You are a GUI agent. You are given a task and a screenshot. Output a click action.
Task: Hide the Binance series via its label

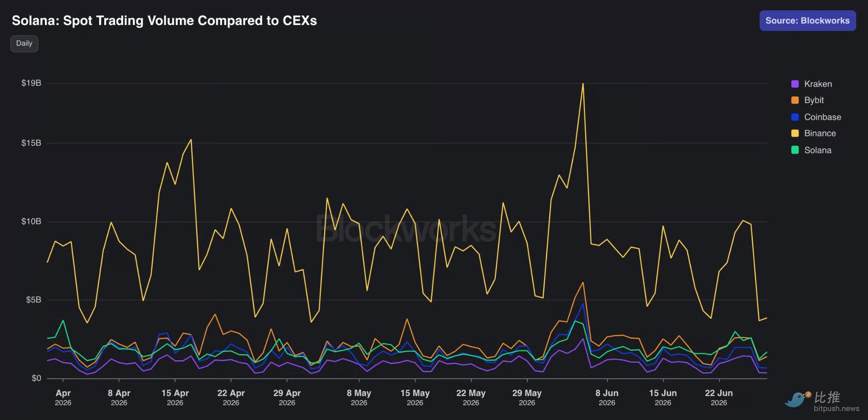tap(820, 133)
